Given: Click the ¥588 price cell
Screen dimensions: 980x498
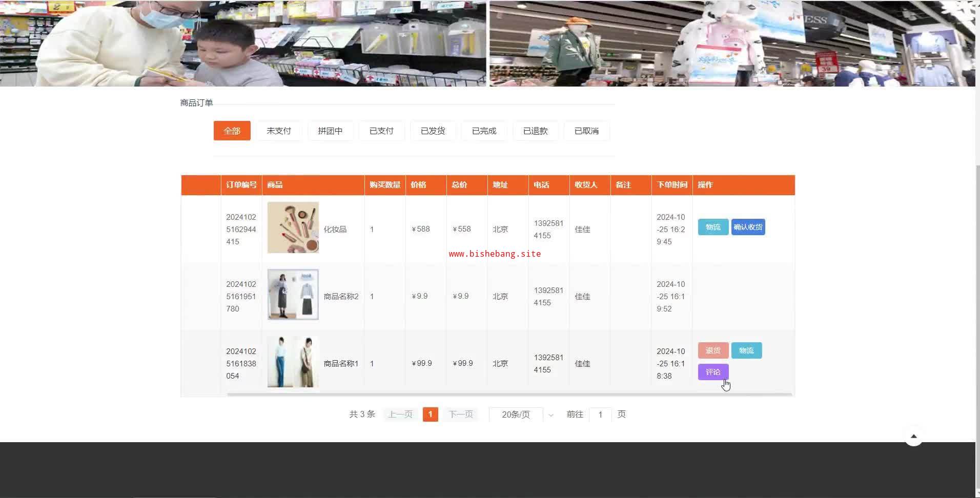Looking at the screenshot, I should 421,229.
